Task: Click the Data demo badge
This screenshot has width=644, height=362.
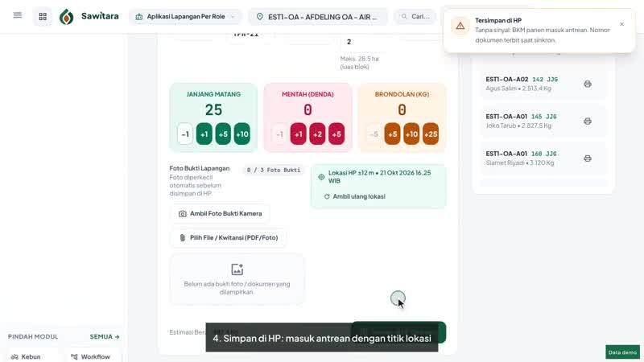Action: (x=622, y=352)
